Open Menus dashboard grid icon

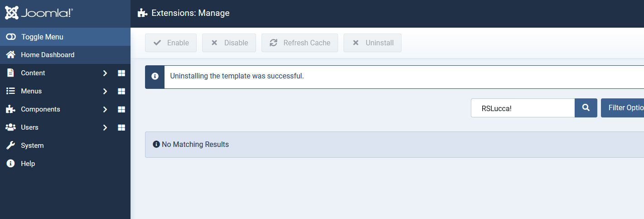click(x=121, y=91)
